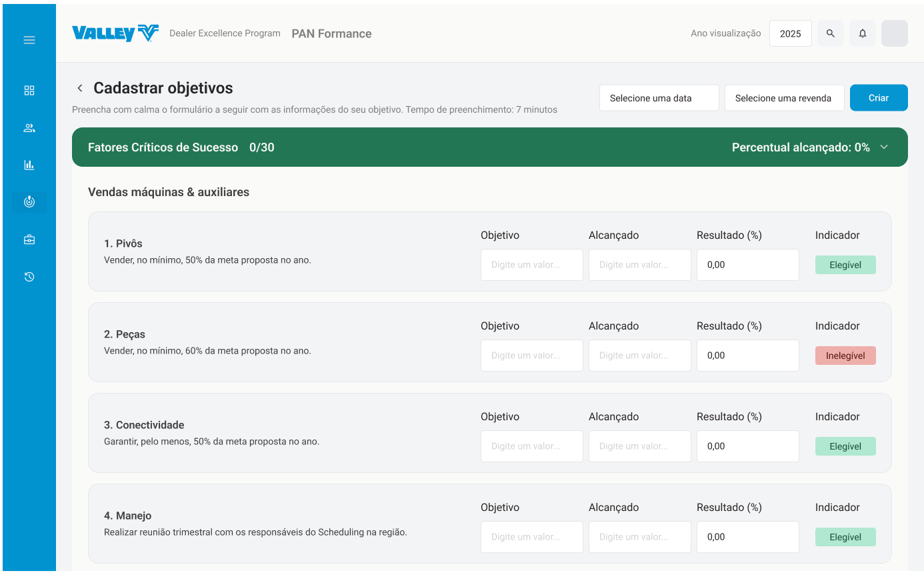
Task: Open the bar chart reports icon
Action: pos(29,165)
